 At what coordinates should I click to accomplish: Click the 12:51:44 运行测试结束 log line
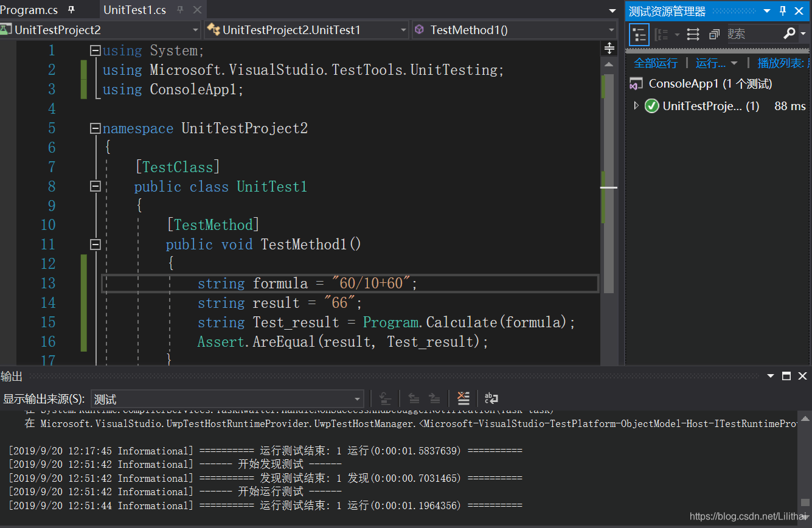pos(265,505)
